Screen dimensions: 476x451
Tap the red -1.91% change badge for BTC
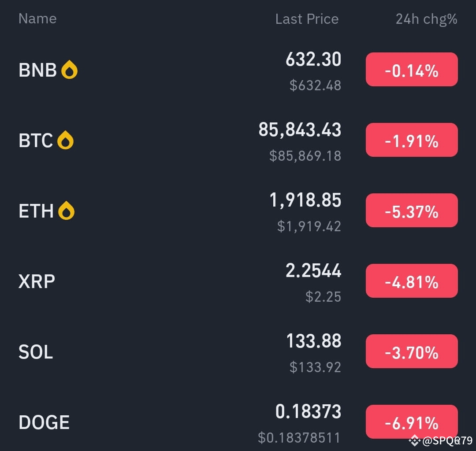[411, 140]
